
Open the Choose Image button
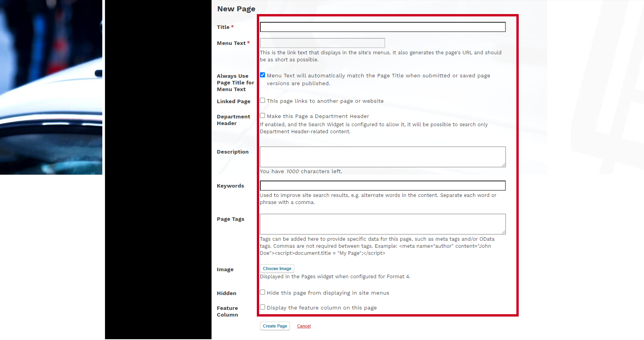pyautogui.click(x=277, y=268)
